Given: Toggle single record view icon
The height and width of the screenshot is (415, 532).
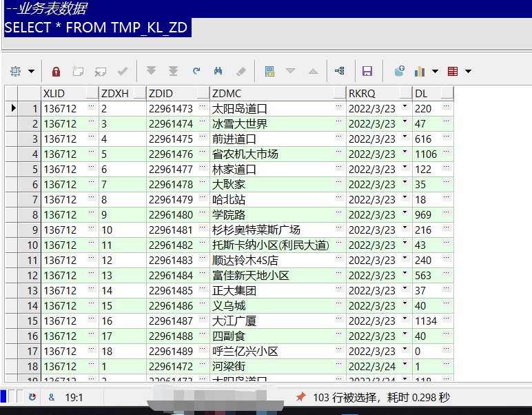Looking at the screenshot, I should coord(269,71).
